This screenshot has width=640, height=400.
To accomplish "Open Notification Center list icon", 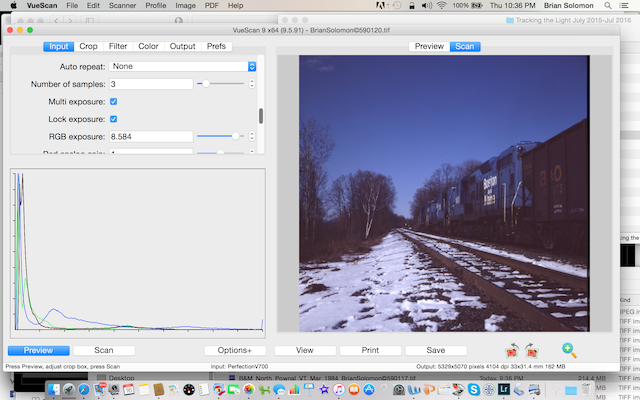I will tap(624, 5).
